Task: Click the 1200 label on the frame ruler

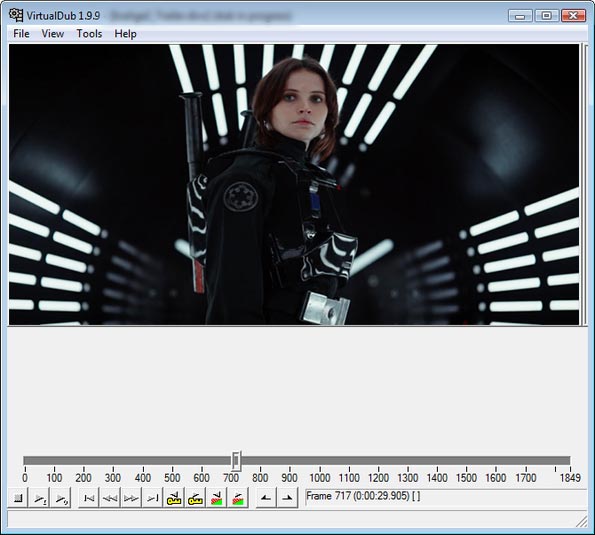Action: [378, 478]
